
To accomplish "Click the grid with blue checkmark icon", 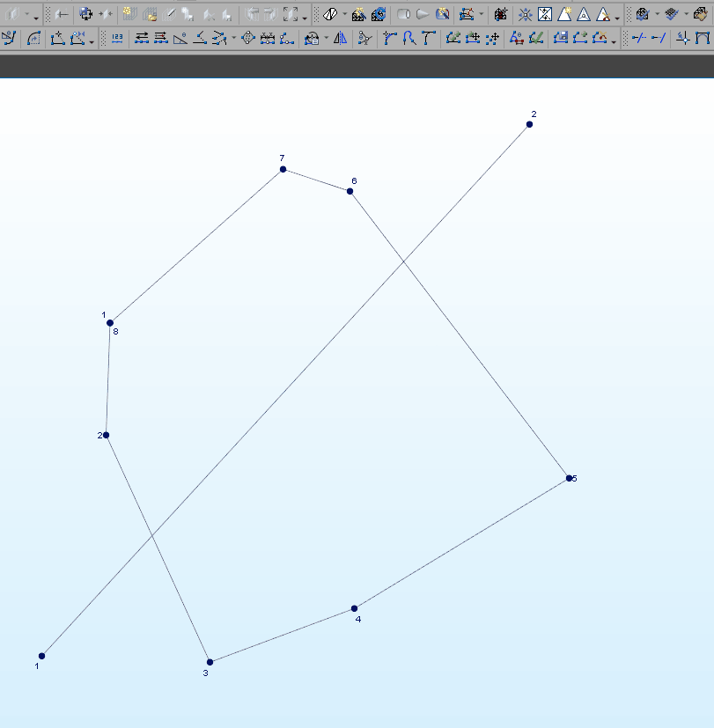I will tap(671, 14).
